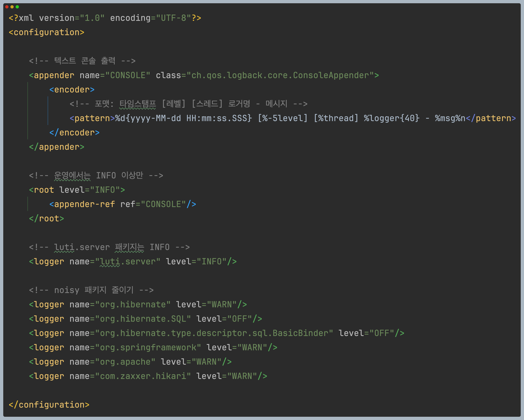Click the closing configuration tag
This screenshot has width=524, height=420.
49,405
